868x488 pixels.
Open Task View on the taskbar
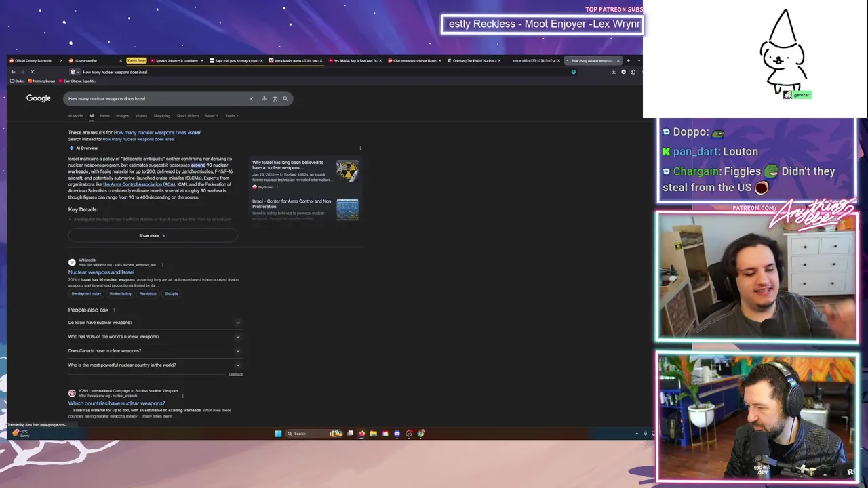click(x=350, y=434)
